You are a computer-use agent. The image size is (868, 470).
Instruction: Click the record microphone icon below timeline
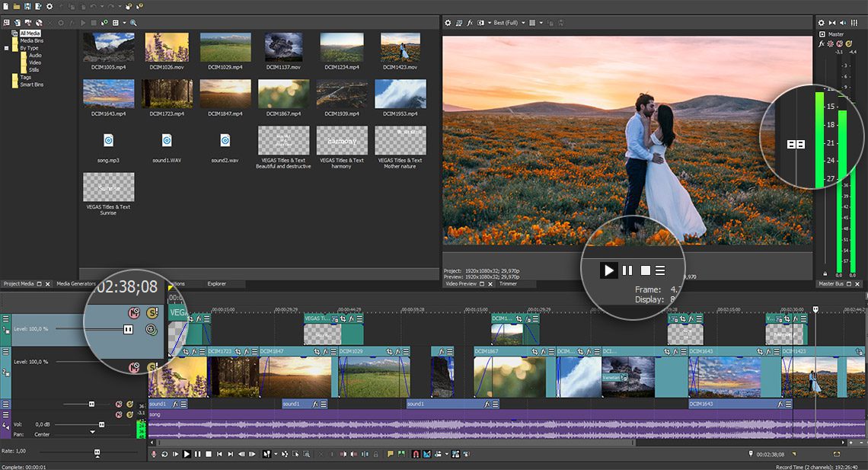pyautogui.click(x=154, y=454)
